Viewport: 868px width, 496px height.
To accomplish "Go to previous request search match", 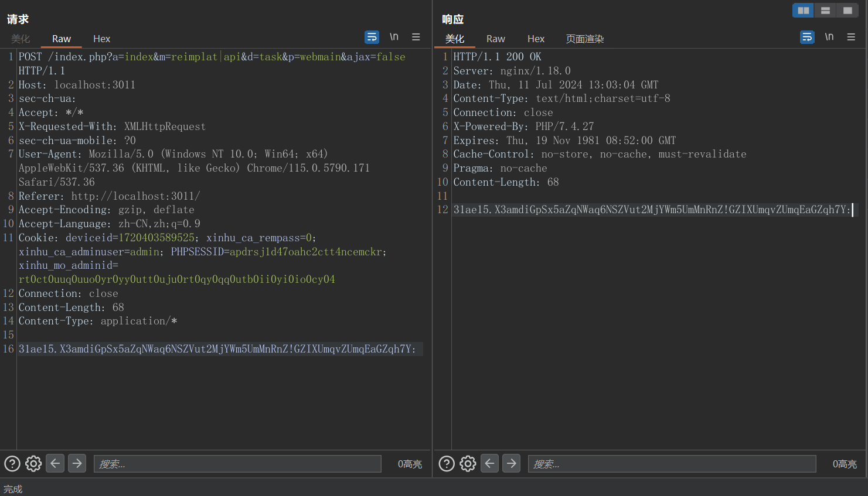I will pos(55,463).
